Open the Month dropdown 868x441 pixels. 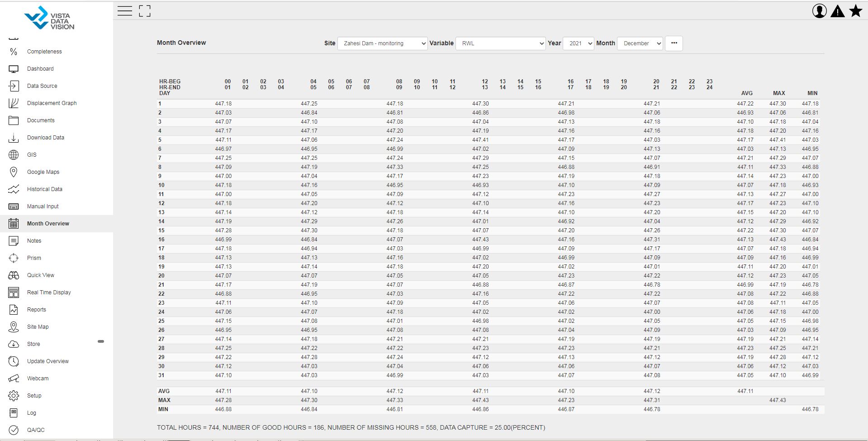640,43
